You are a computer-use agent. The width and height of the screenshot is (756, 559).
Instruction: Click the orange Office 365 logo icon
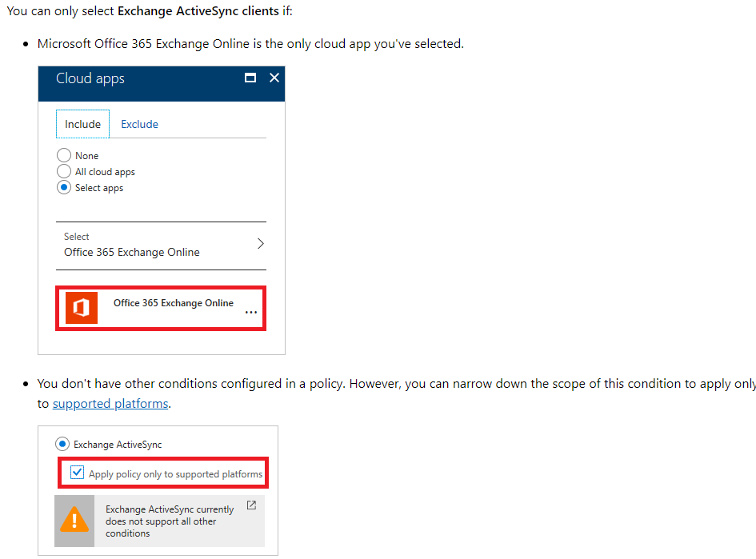click(x=81, y=308)
